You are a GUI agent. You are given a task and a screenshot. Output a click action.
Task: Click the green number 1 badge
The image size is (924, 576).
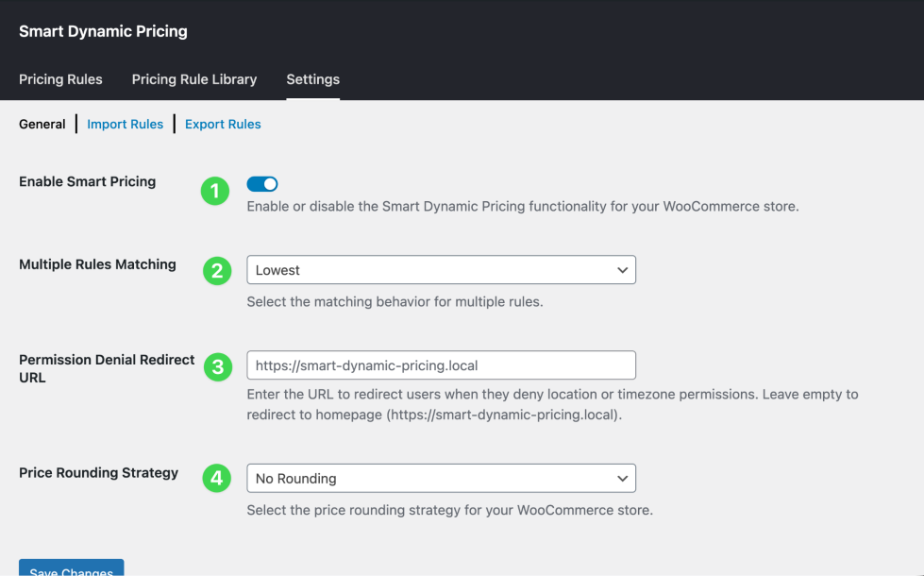(x=215, y=192)
